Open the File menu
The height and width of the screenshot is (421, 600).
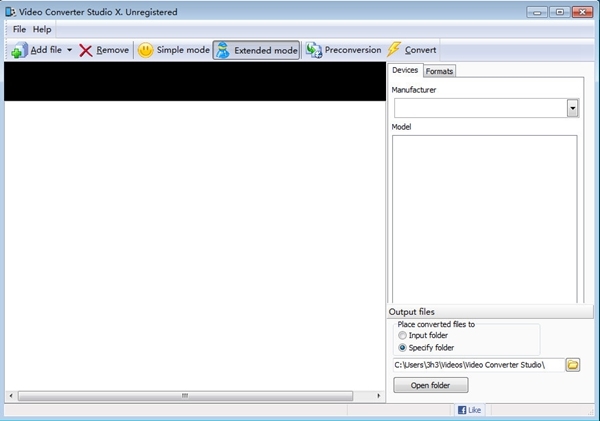click(19, 29)
